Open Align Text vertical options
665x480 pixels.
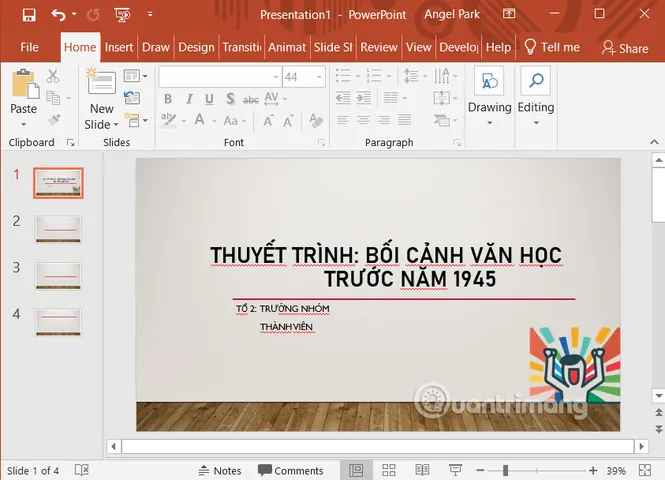pos(445,98)
